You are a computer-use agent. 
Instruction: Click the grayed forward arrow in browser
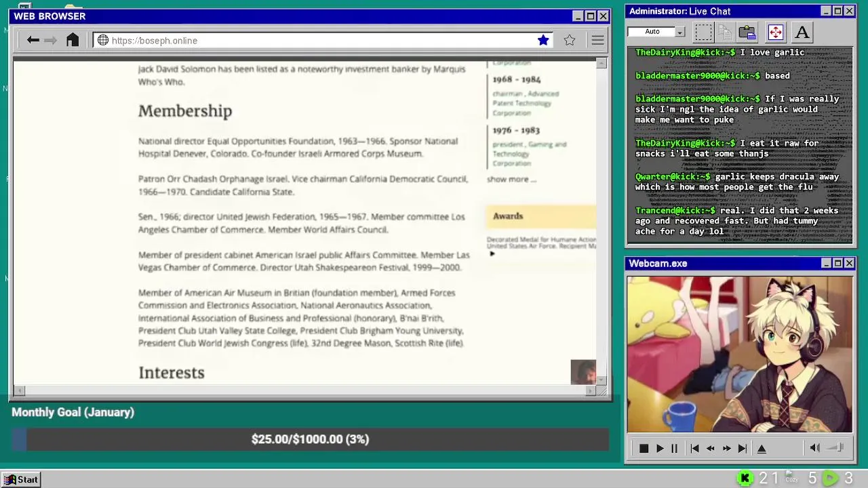point(50,41)
